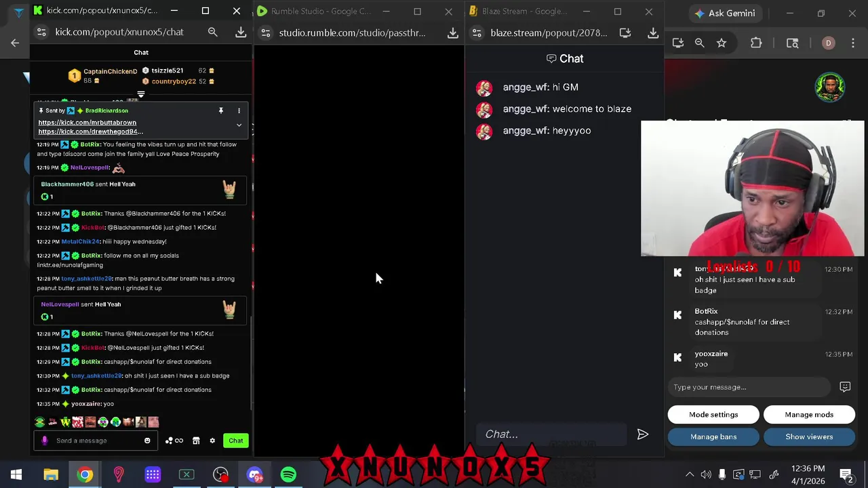Open the Kick gift shop icon

196,441
